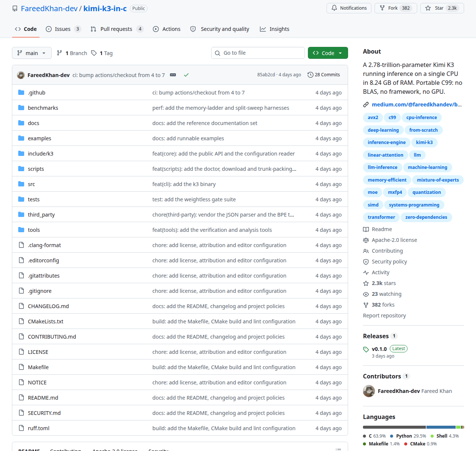Open the medium.com link in About
The width and height of the screenshot is (476, 451).
coord(416,105)
